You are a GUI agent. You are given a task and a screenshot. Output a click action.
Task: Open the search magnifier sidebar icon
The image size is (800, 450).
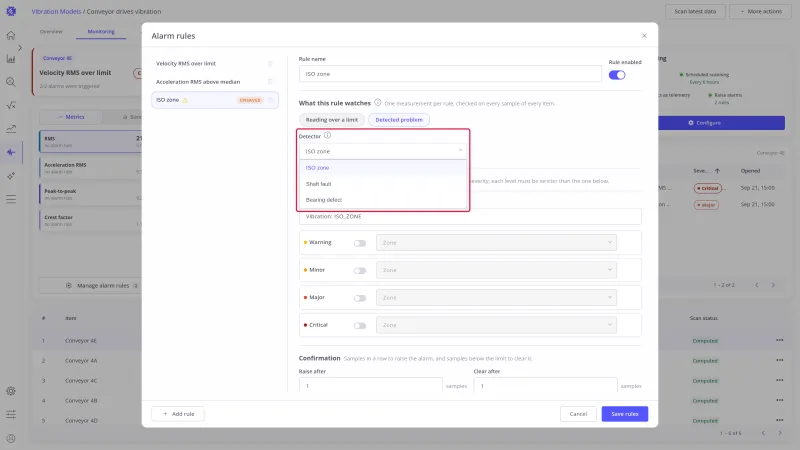click(x=11, y=82)
